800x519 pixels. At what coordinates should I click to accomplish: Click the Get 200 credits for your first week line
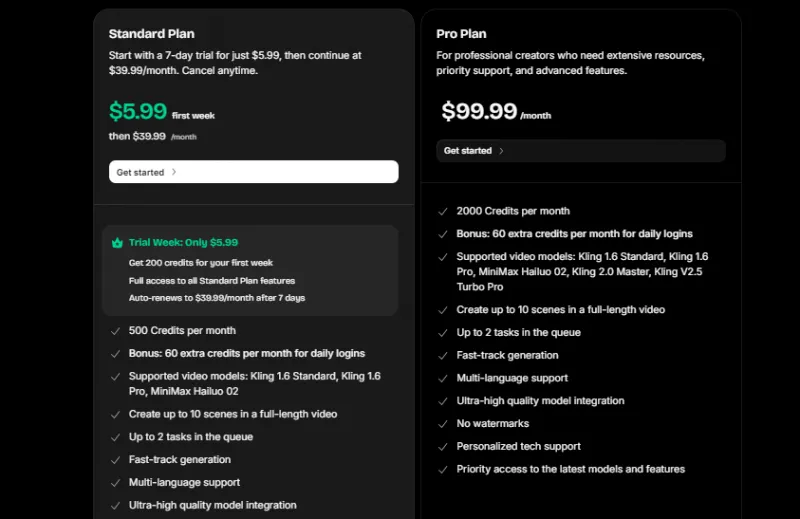pos(200,262)
